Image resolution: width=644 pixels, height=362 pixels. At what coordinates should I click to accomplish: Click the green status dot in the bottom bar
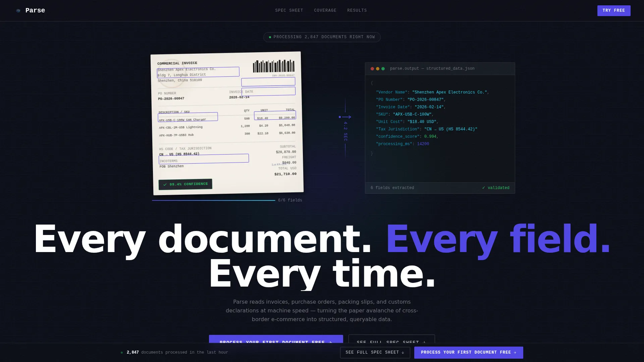tap(122, 353)
